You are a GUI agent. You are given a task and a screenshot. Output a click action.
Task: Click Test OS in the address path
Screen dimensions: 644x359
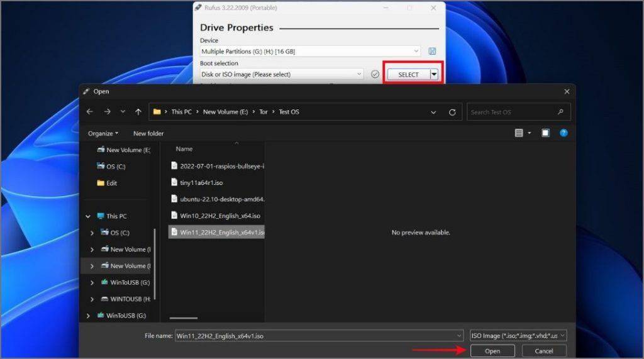coord(289,112)
